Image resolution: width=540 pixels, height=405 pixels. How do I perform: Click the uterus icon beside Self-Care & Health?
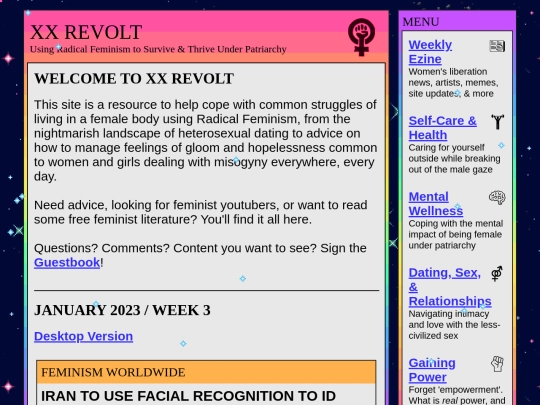498,122
